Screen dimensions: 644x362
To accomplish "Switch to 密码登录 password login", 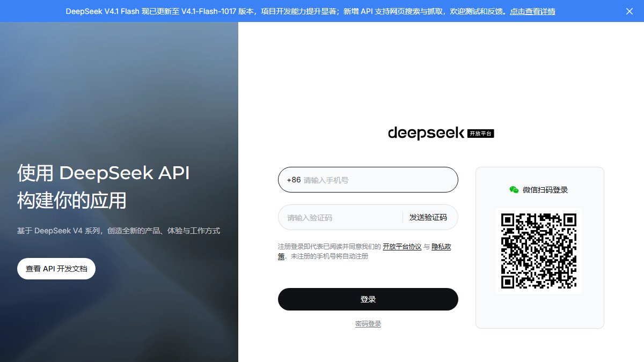I will pyautogui.click(x=368, y=324).
